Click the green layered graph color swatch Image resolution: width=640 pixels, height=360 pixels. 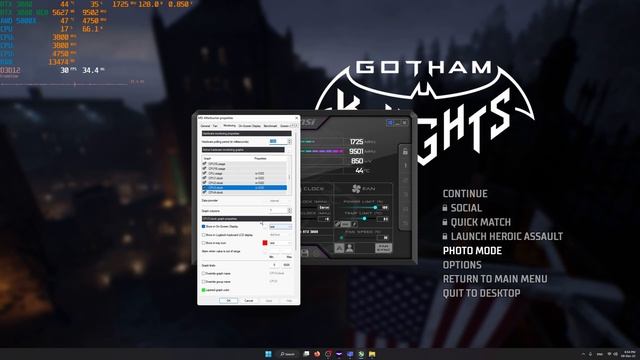(x=203, y=290)
